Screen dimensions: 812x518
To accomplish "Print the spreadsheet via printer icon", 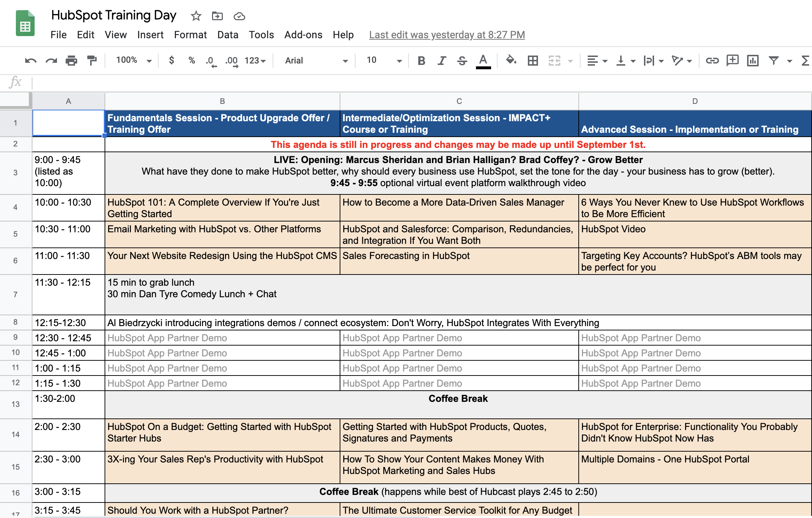I will [71, 61].
